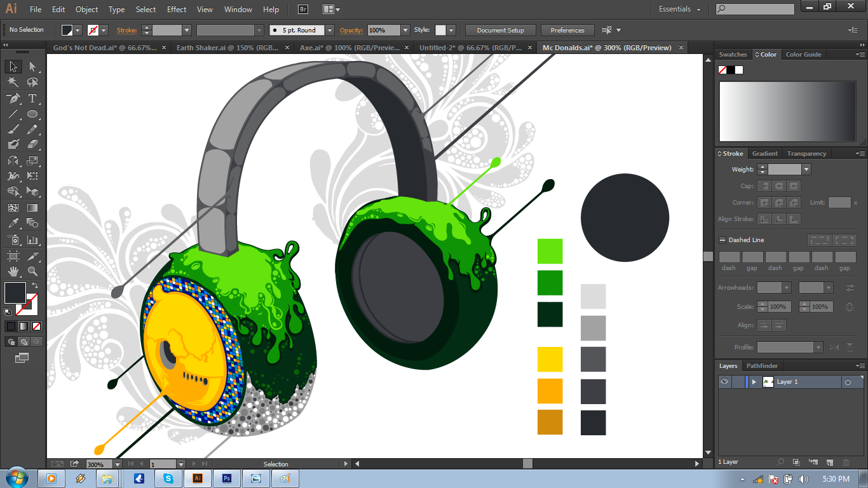Viewport: 868px width, 488px height.
Task: Enable Draw Normal mode
Action: coord(11,342)
